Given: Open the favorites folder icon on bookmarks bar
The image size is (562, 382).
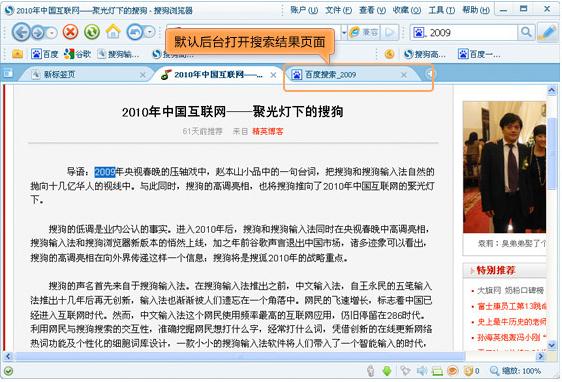Looking at the screenshot, I should (x=17, y=54).
